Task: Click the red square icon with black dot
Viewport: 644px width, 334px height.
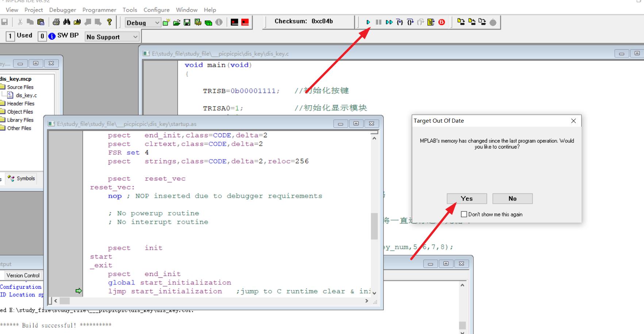Action: 245,22
